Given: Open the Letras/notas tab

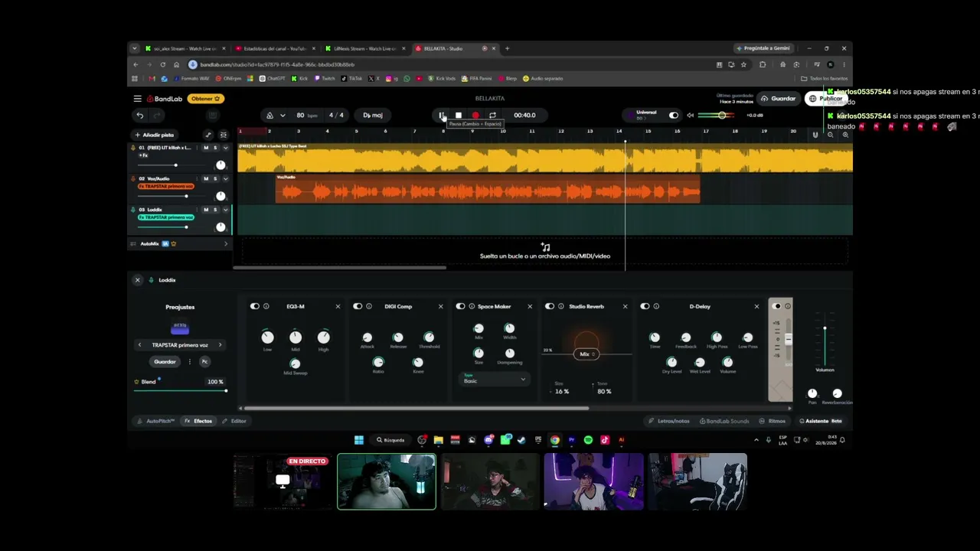Looking at the screenshot, I should (669, 421).
